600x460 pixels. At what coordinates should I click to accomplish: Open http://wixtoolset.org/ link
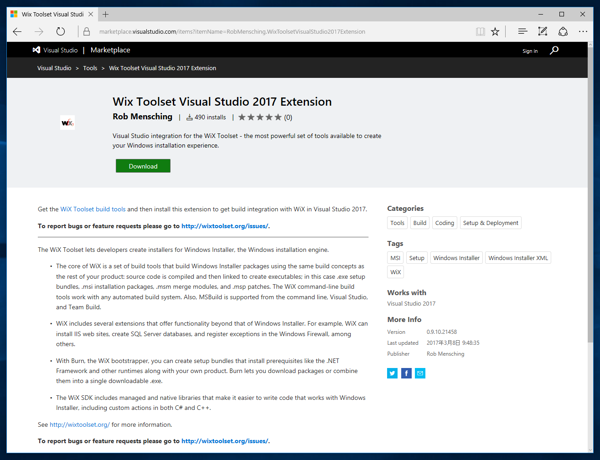[80, 425]
